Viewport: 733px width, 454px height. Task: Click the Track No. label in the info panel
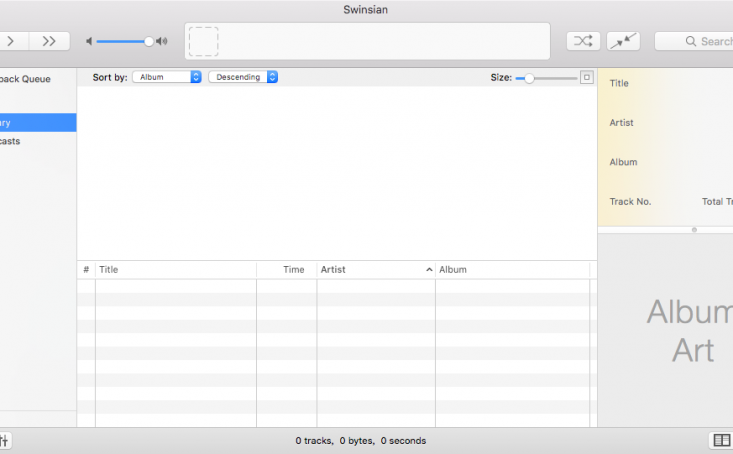(630, 202)
